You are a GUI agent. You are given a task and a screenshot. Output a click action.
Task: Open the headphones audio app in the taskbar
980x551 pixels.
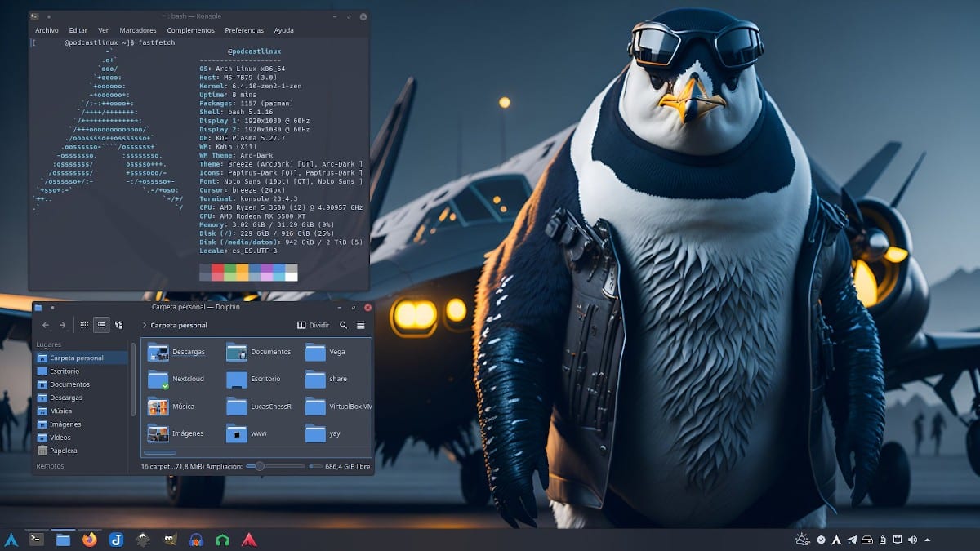(196, 539)
